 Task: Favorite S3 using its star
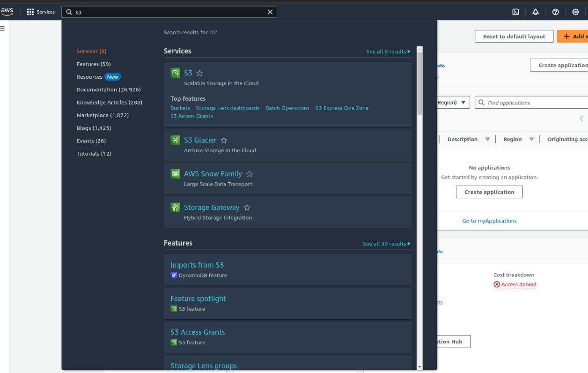pos(199,73)
